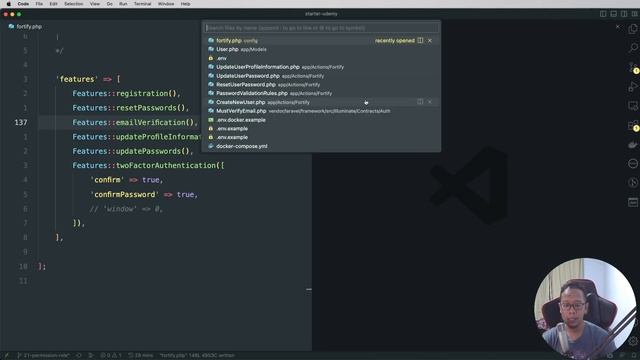Open the Help menu
The height and width of the screenshot is (360, 640).
click(185, 4)
